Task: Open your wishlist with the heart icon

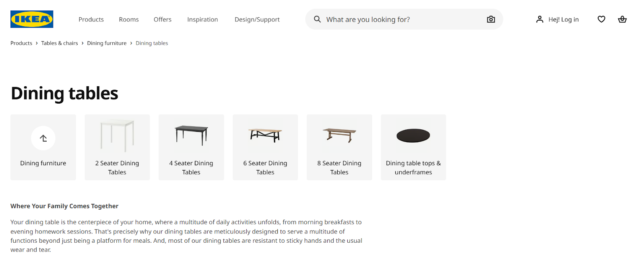Action: click(601, 19)
